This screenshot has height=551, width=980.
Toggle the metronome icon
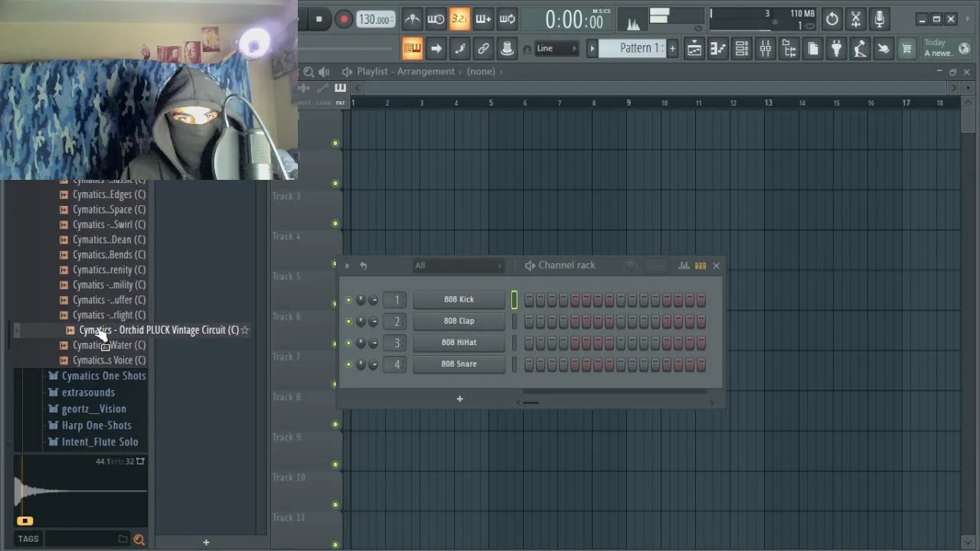(x=412, y=19)
